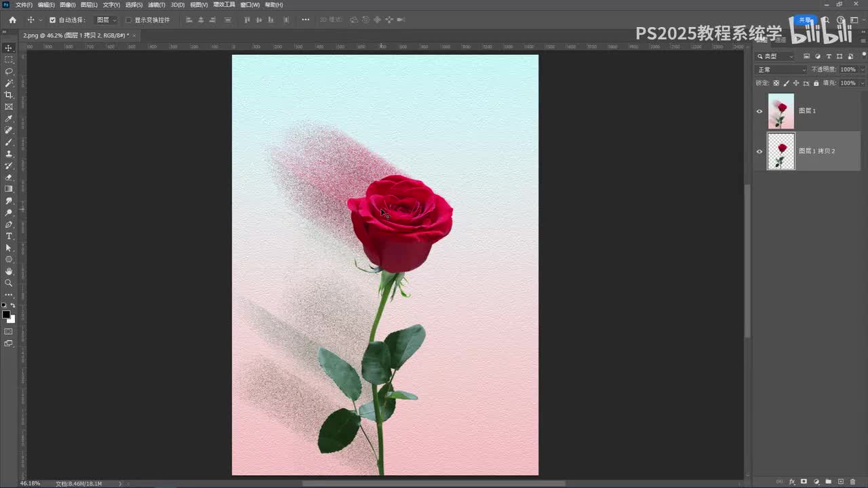Screen dimensions: 868x488
Task: Select the Eraser tool
Action: (x=9, y=178)
